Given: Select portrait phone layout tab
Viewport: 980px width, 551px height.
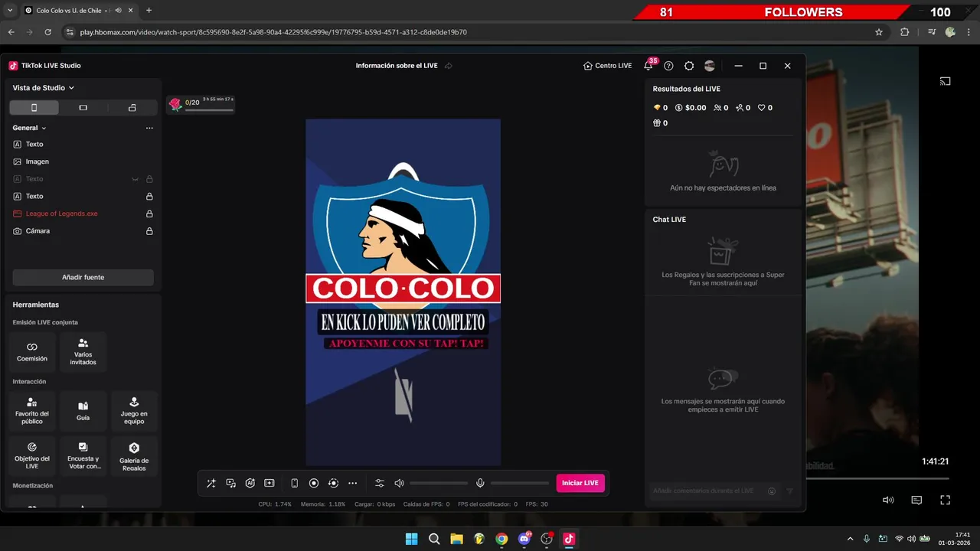Looking at the screenshot, I should (x=34, y=108).
